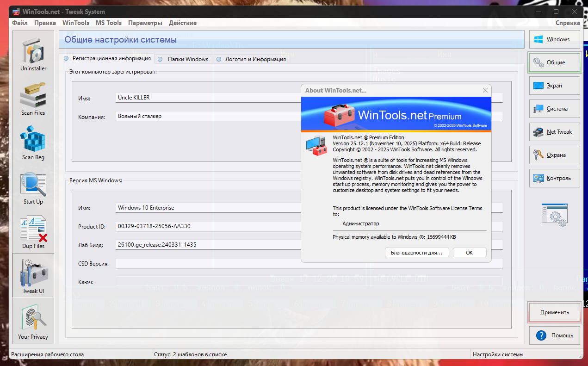This screenshot has height=366, width=588.
Task: Select the Tweak UI tool
Action: (33, 276)
